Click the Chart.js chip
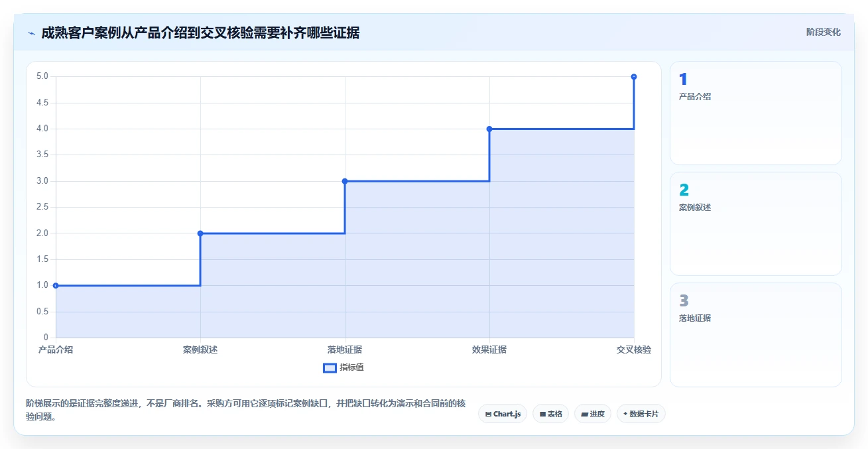 pyautogui.click(x=503, y=414)
